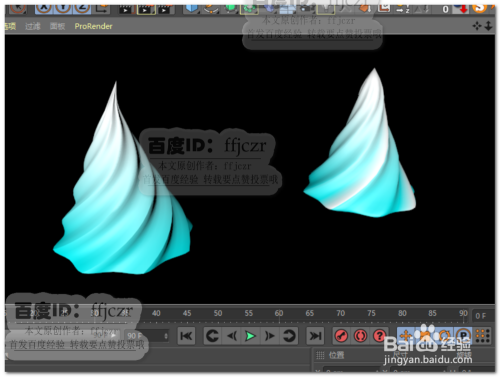Step back one frame

232,336
